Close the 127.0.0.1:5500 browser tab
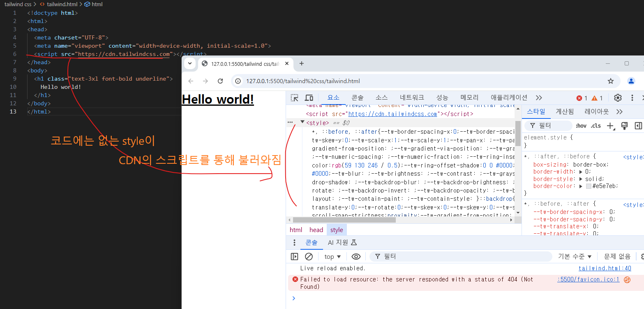 point(287,64)
